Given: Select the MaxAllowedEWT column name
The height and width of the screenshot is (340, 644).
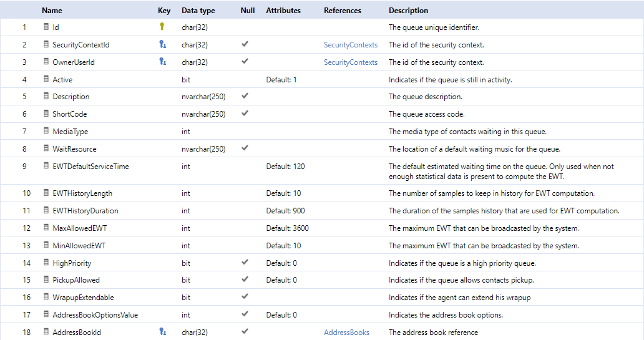Looking at the screenshot, I should (80, 228).
